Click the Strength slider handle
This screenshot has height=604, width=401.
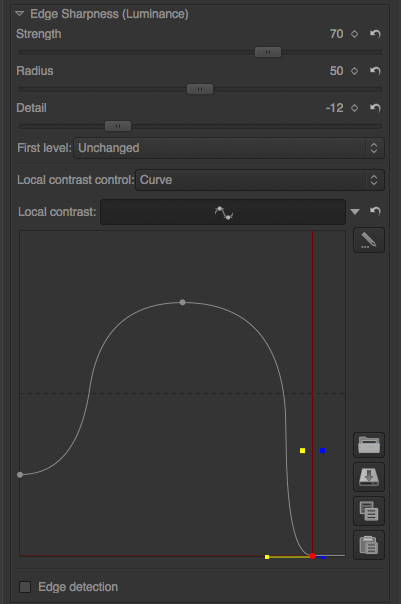click(268, 52)
